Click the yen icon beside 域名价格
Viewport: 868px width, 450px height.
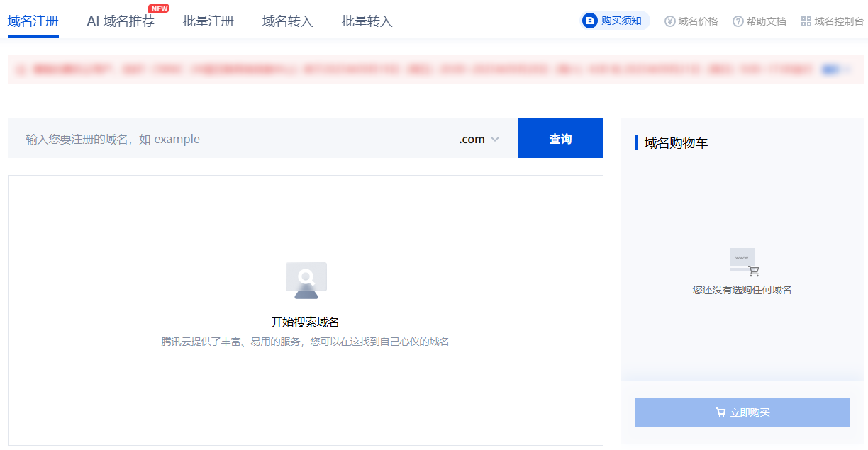coord(669,21)
